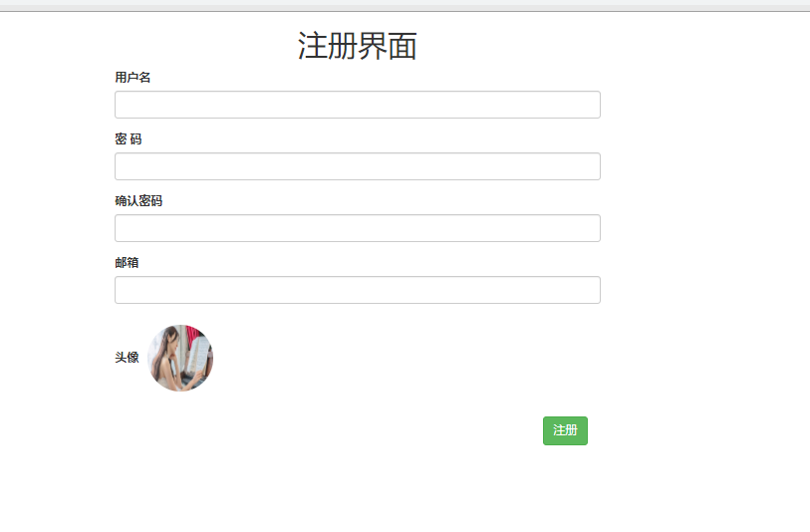Activate the text box beneath 确认密码 label
810x532 pixels.
[x=357, y=228]
